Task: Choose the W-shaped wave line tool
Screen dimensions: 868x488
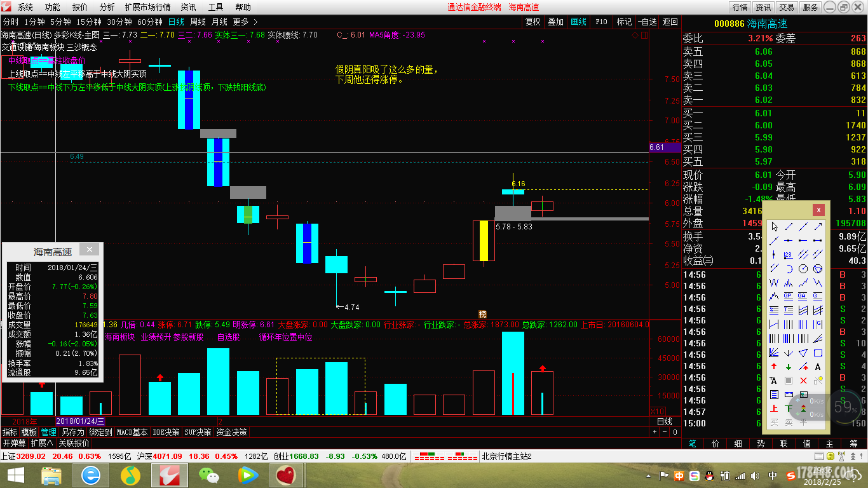Action: pos(774,282)
